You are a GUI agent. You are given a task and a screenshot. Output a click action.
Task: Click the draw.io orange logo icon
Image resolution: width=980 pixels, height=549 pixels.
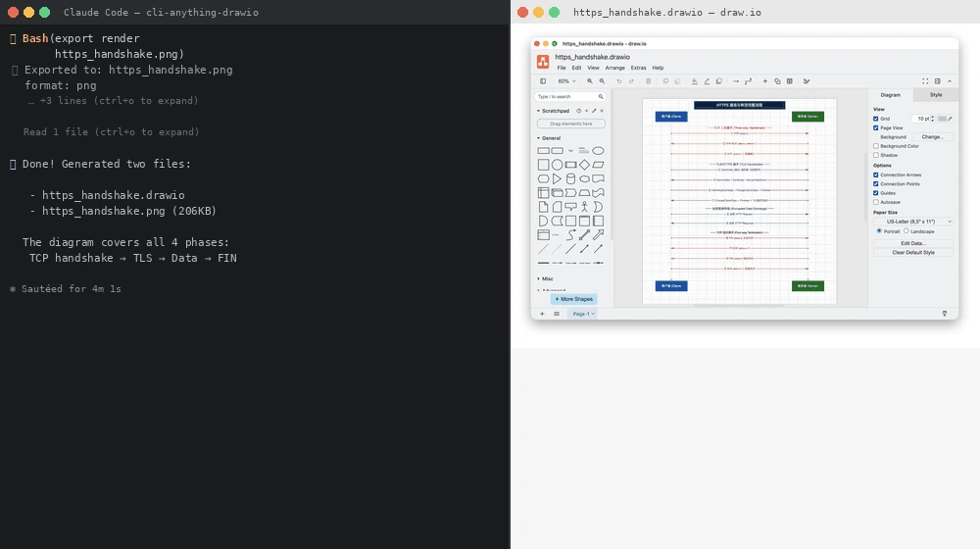pyautogui.click(x=543, y=62)
